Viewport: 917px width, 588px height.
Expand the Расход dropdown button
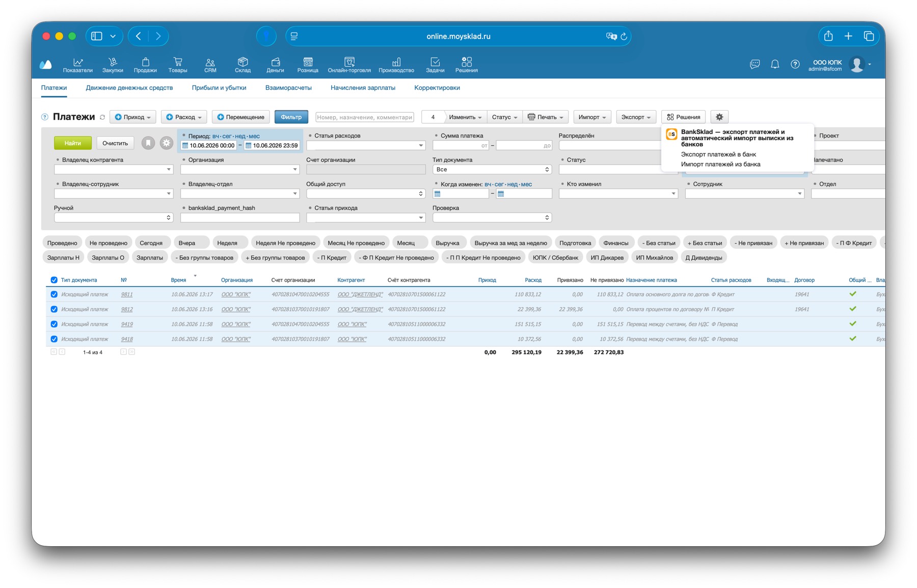tap(184, 117)
